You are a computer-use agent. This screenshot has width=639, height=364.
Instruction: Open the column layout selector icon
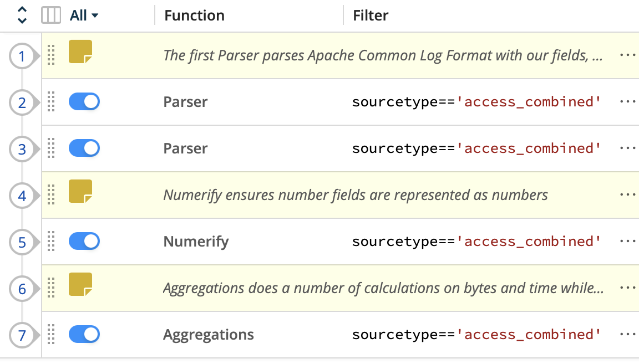(x=51, y=16)
